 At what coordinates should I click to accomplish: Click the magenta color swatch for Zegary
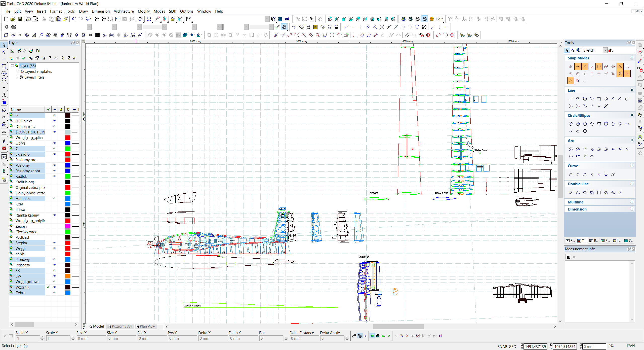click(x=68, y=226)
